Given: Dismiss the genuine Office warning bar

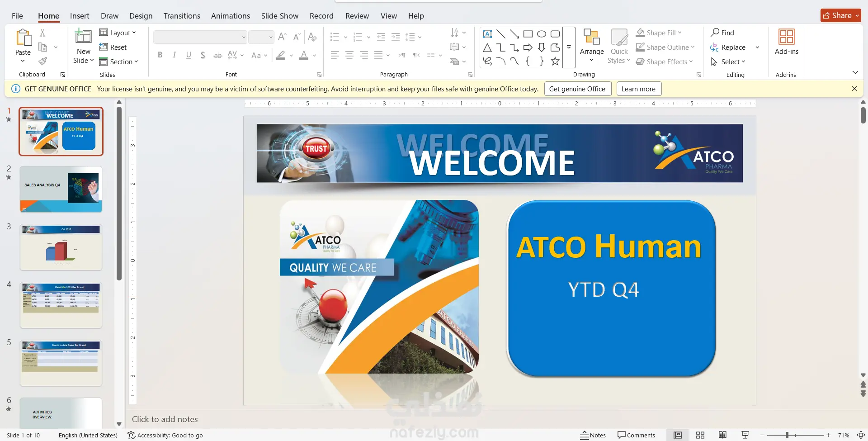Looking at the screenshot, I should pos(854,89).
